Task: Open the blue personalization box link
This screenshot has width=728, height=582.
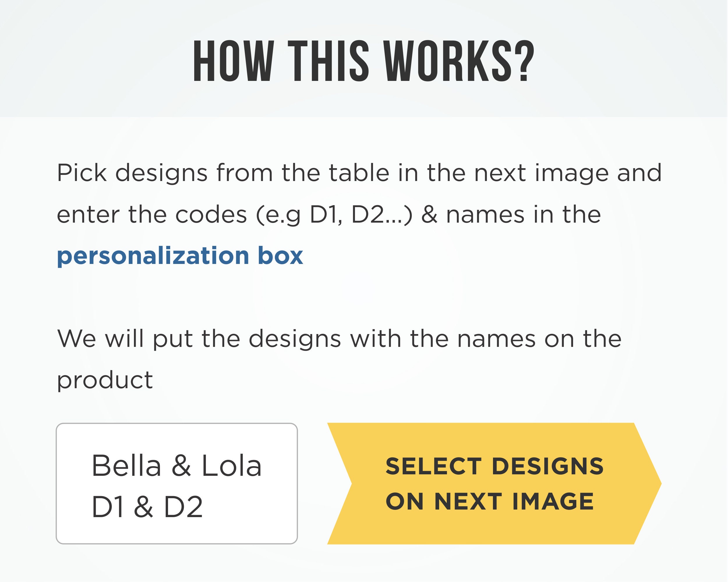Action: (x=180, y=256)
